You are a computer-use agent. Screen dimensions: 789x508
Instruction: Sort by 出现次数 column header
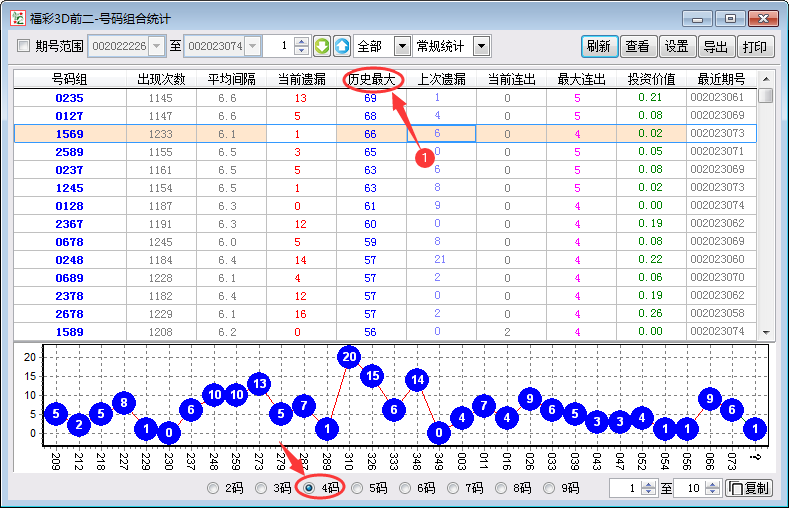click(x=161, y=79)
